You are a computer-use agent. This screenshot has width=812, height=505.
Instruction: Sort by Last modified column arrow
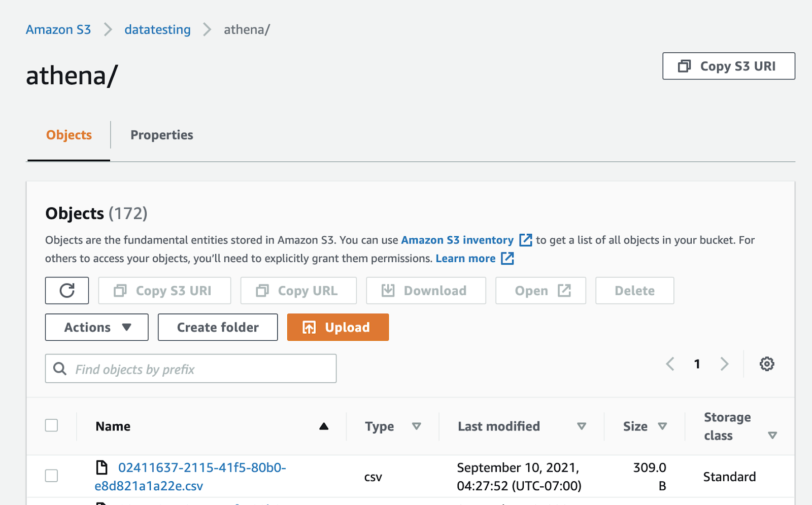click(582, 426)
